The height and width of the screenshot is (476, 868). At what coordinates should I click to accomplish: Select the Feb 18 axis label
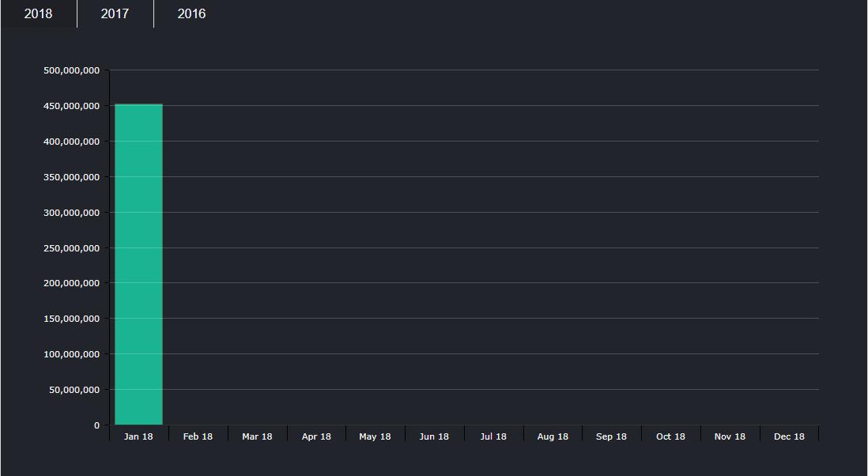(198, 436)
